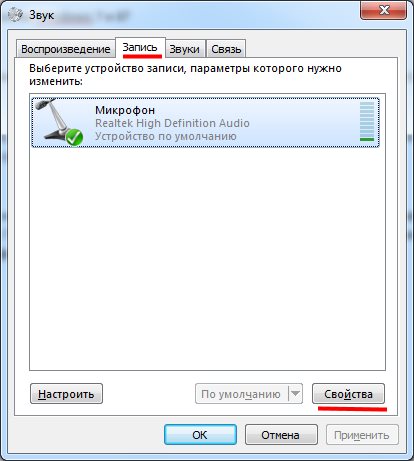Click the Применить button
The height and width of the screenshot is (461, 414).
click(362, 435)
